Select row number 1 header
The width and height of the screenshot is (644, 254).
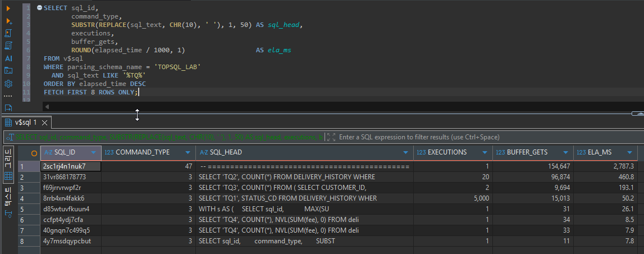29,166
